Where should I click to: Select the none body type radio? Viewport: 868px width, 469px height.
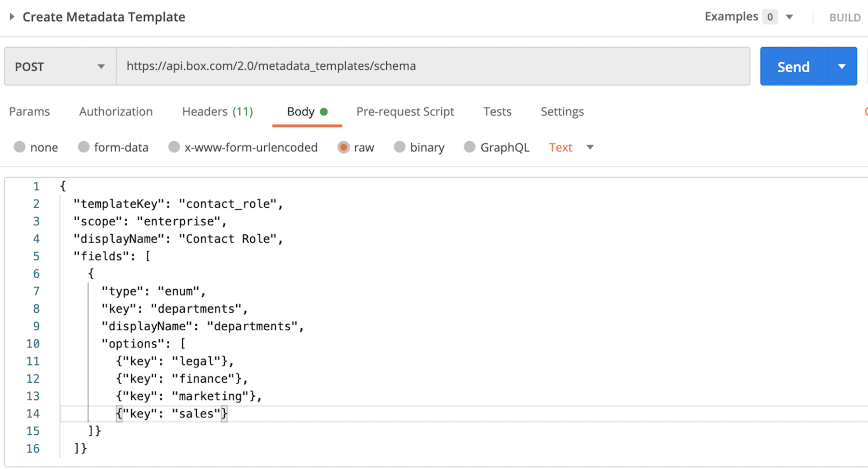20,147
